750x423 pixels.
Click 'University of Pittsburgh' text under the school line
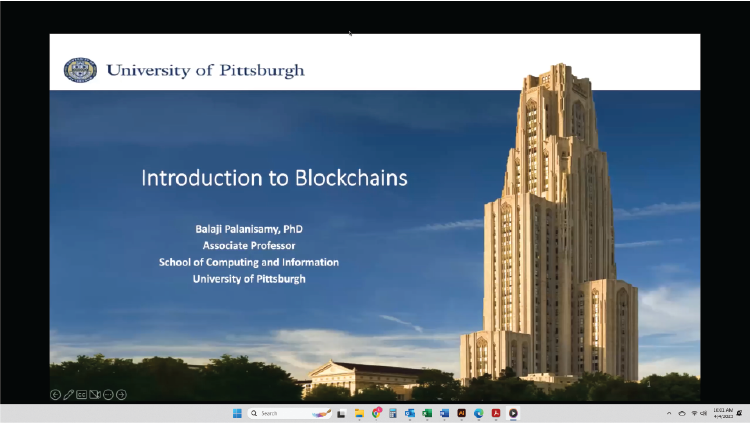(x=249, y=279)
